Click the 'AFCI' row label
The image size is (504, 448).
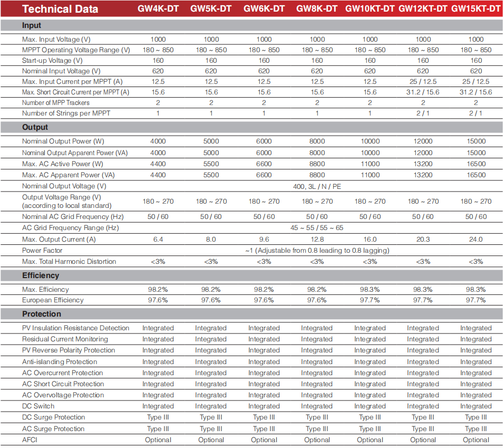(30, 440)
